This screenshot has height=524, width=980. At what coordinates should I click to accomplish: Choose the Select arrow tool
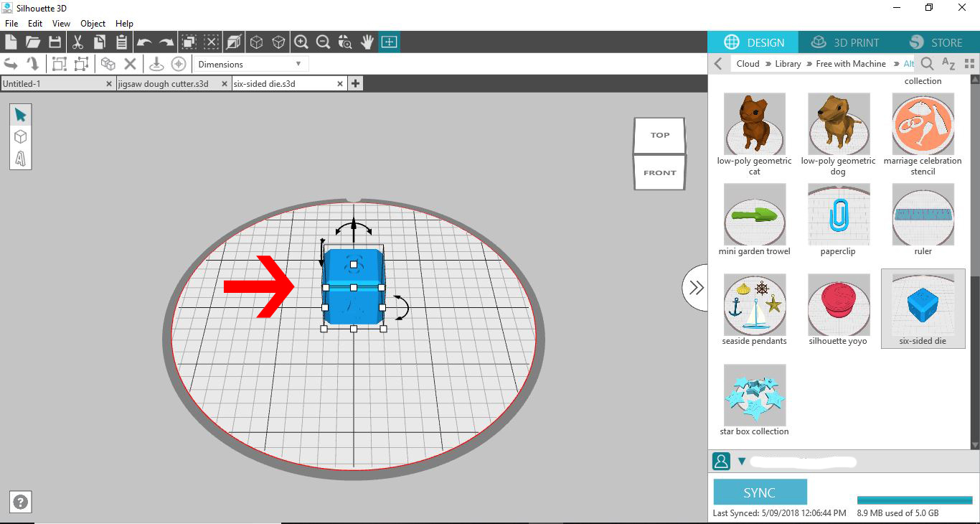point(20,116)
